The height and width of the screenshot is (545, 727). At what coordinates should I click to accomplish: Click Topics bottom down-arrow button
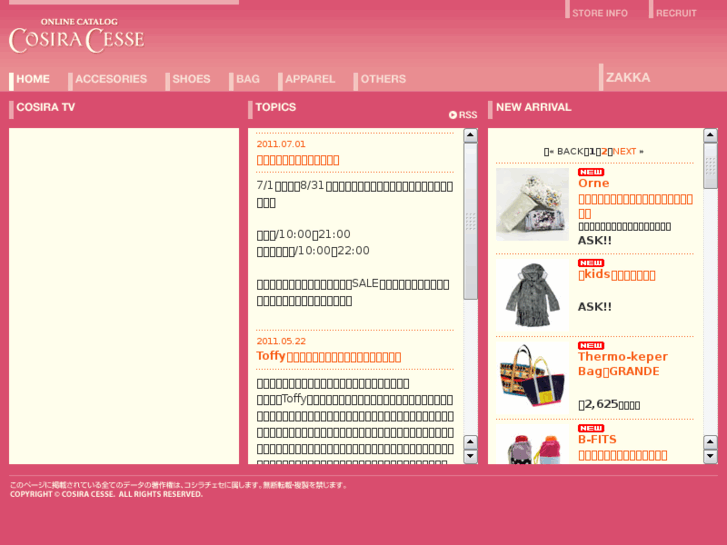[x=471, y=456]
